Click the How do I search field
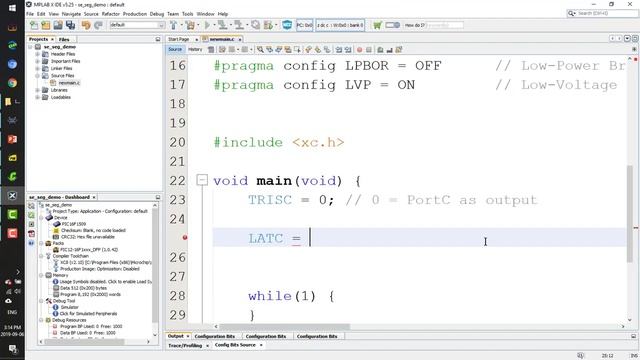Screen dimensions: 640x360 [x=444, y=25]
